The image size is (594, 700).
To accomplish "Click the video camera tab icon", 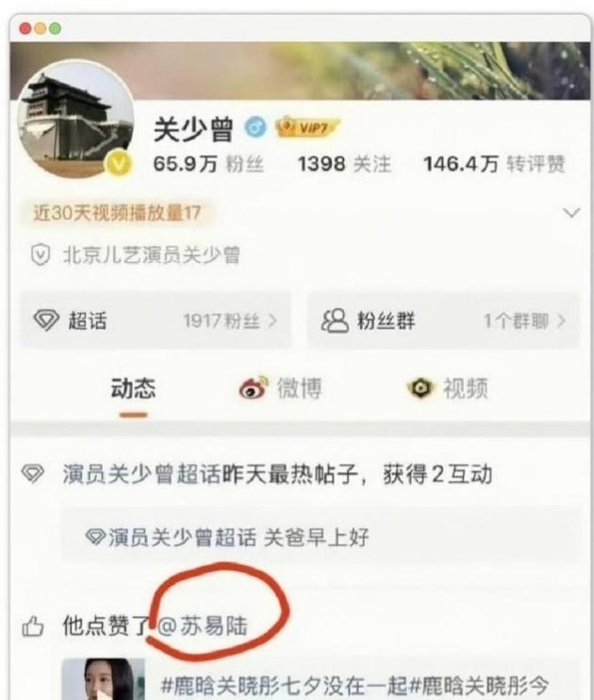I will (421, 388).
